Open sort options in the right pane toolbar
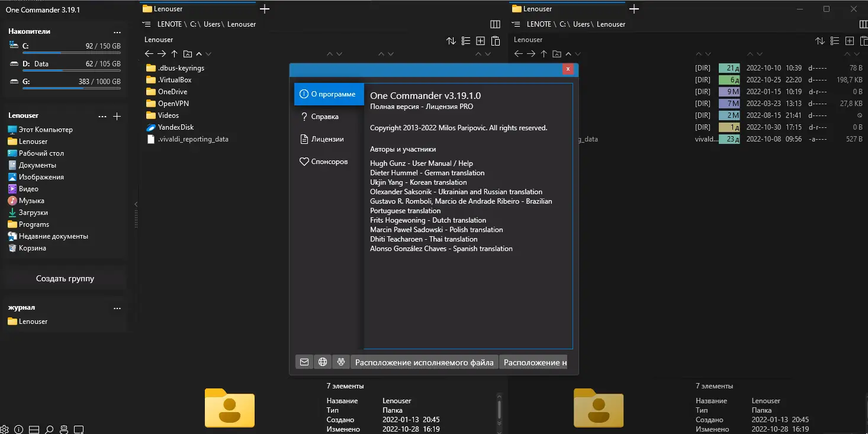 coord(820,41)
